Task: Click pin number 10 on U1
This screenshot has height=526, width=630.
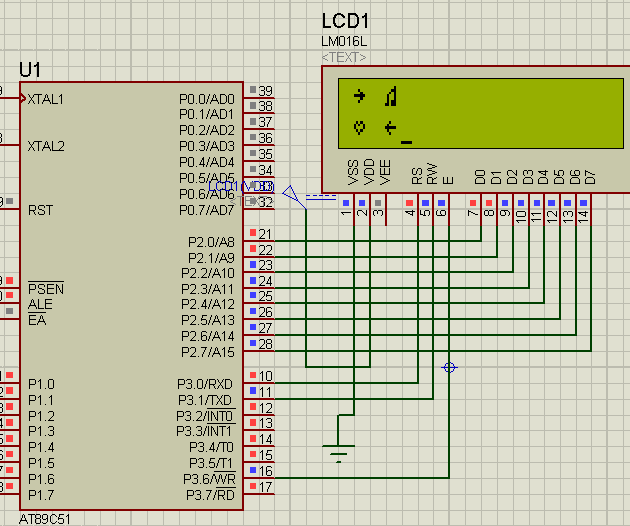Action: [x=265, y=376]
